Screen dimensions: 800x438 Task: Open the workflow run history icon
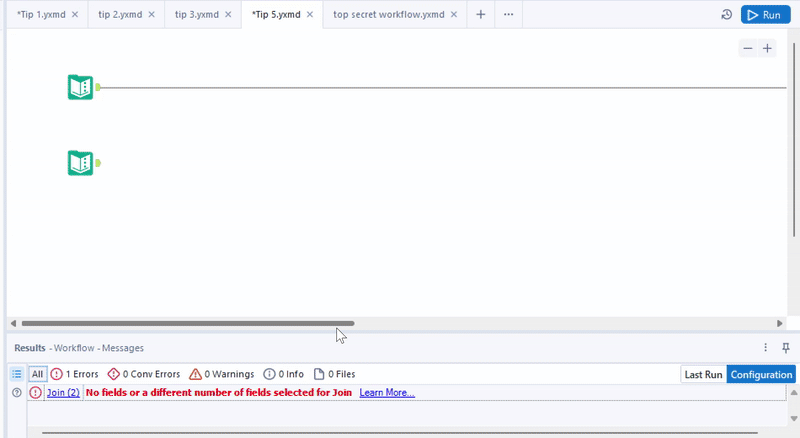pyautogui.click(x=727, y=15)
